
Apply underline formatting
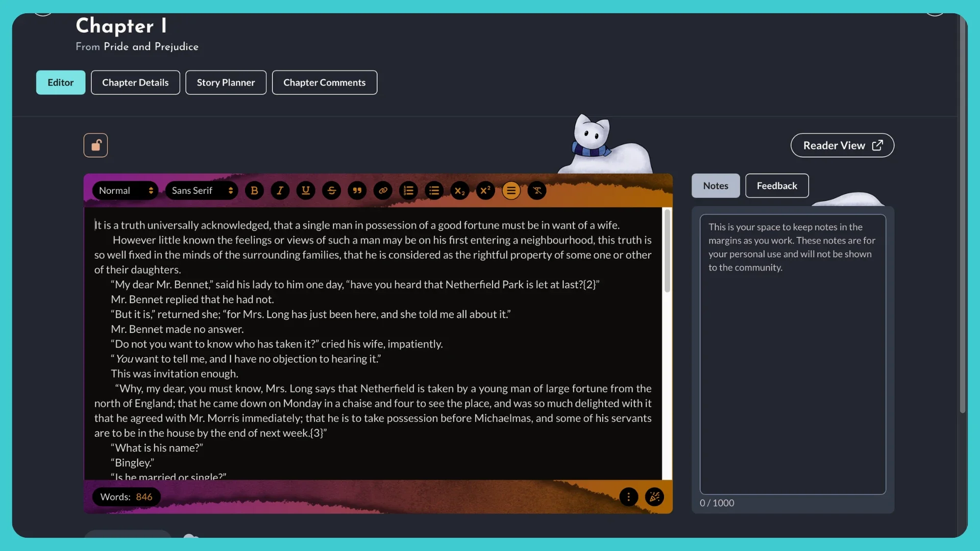(306, 191)
